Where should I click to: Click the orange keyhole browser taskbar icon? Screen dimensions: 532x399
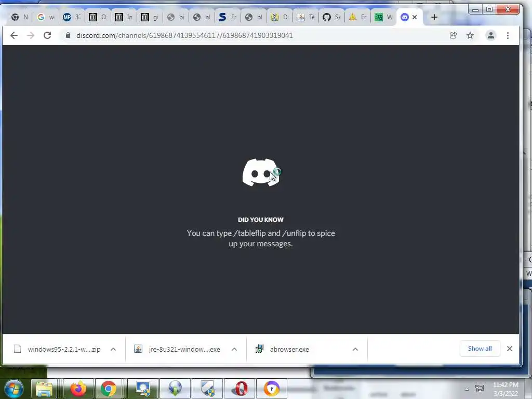pyautogui.click(x=272, y=389)
